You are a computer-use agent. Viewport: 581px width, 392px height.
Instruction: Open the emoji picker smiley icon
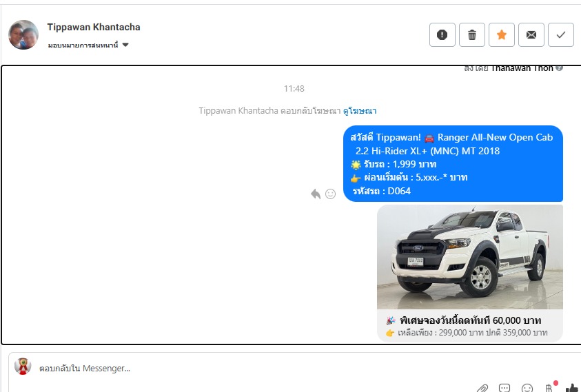tap(527, 388)
